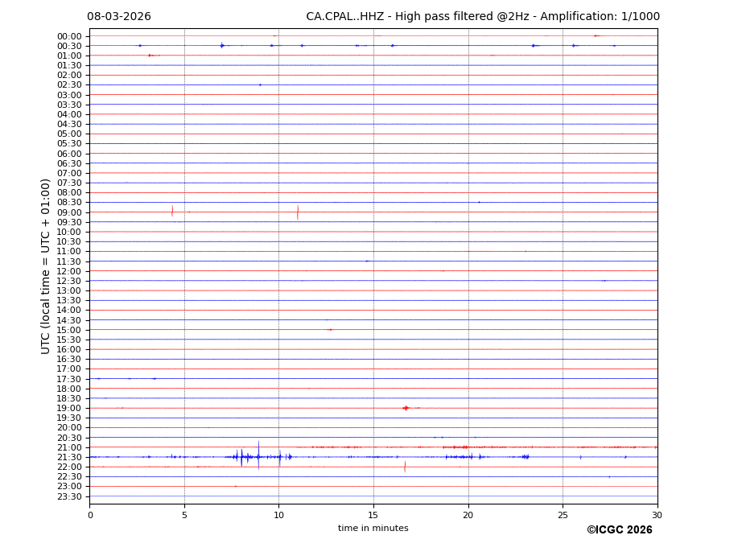Image resolution: width=746 pixels, height=560 pixels.
Task: Click the 12:00 row label on y-axis
Action: click(x=68, y=271)
